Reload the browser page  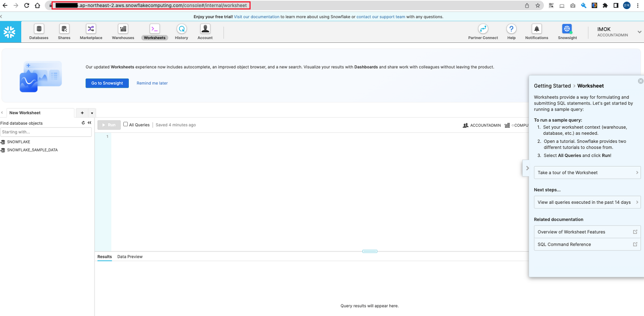tap(27, 6)
